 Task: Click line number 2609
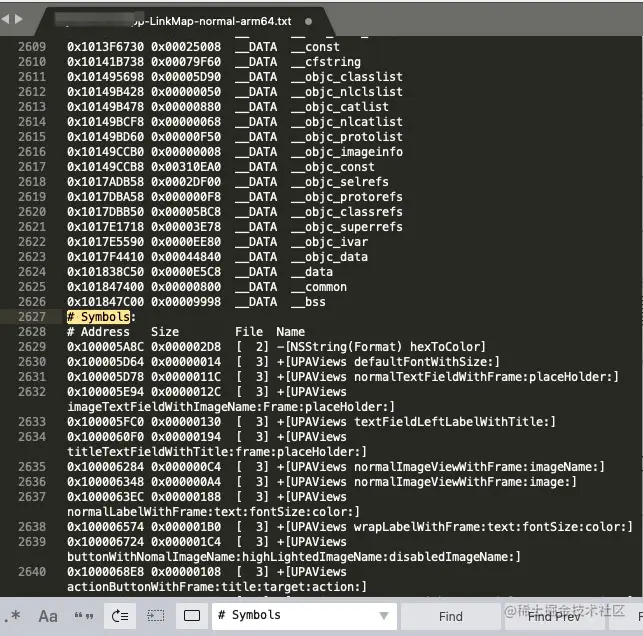32,47
